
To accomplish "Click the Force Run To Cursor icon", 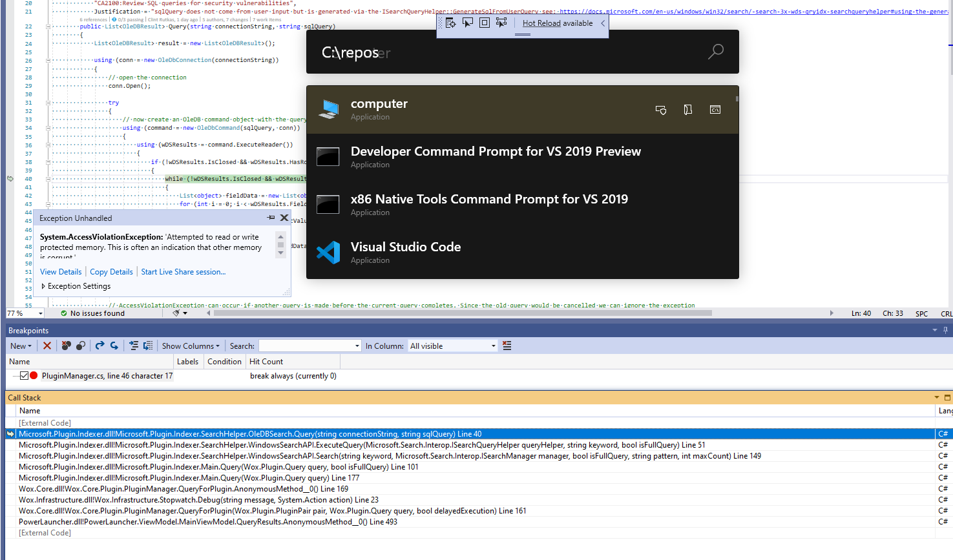I will [501, 22].
